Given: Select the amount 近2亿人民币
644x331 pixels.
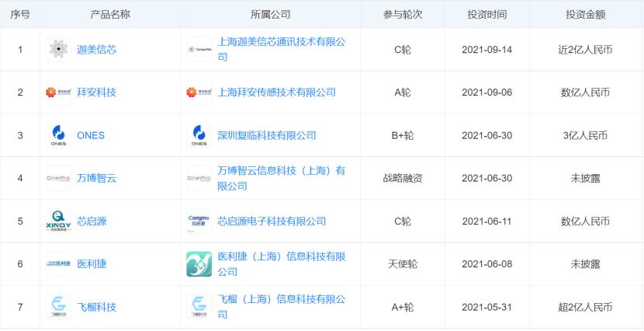Looking at the screenshot, I should [585, 50].
